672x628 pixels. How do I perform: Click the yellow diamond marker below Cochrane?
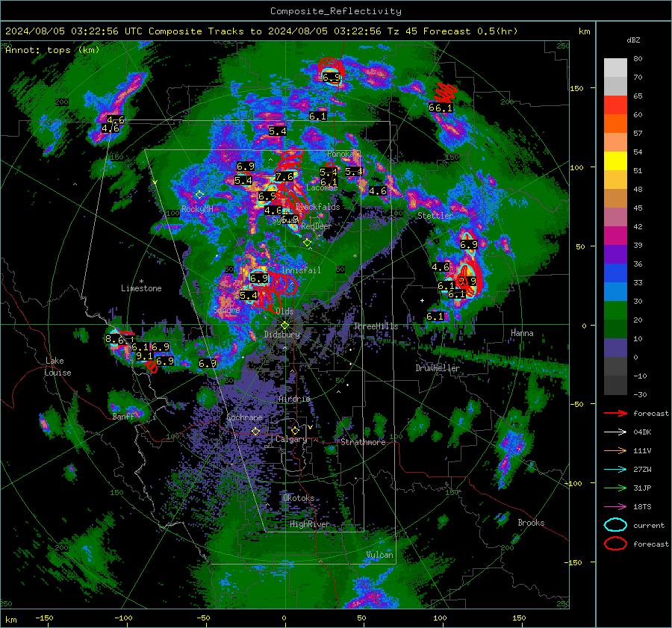click(255, 432)
